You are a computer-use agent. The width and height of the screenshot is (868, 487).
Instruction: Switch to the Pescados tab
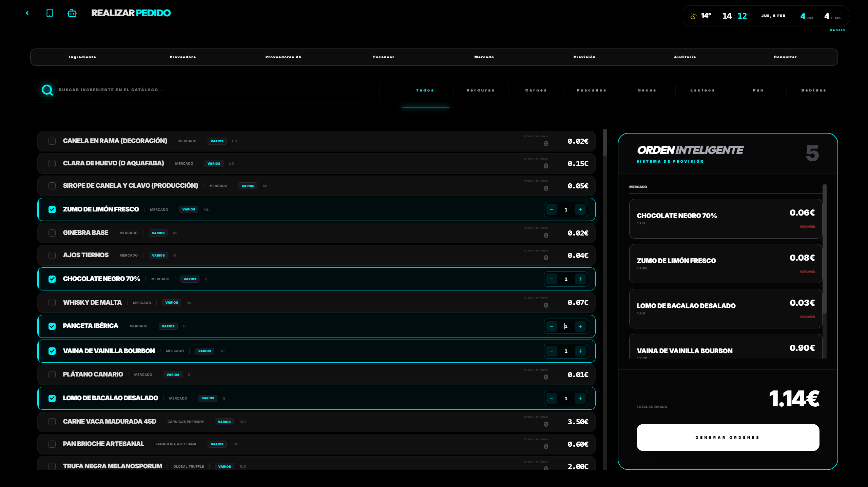click(x=591, y=90)
